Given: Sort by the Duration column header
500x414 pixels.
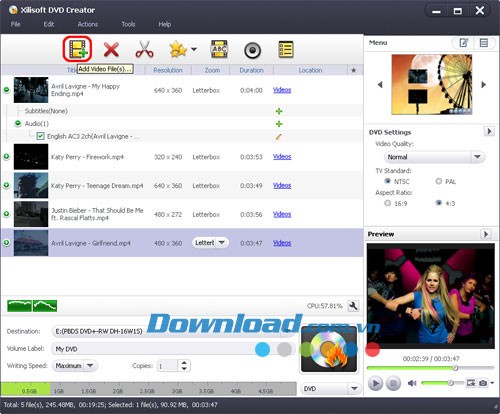Looking at the screenshot, I should click(x=251, y=70).
